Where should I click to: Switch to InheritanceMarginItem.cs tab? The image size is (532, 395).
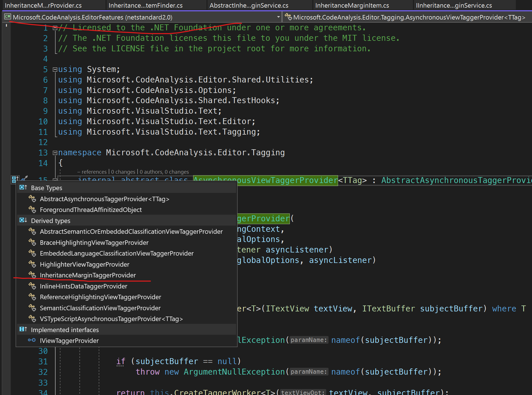point(352,5)
